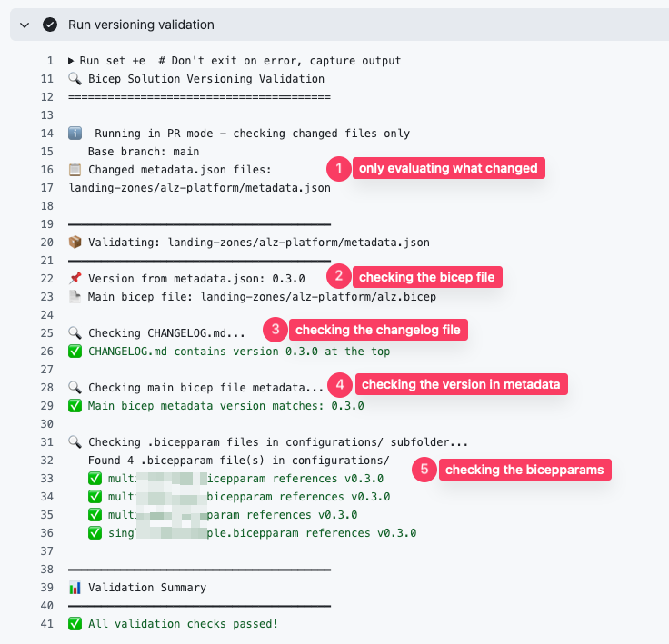This screenshot has width=669, height=644.
Task: Click green check beside All validation checks passed
Action: pyautogui.click(x=75, y=623)
